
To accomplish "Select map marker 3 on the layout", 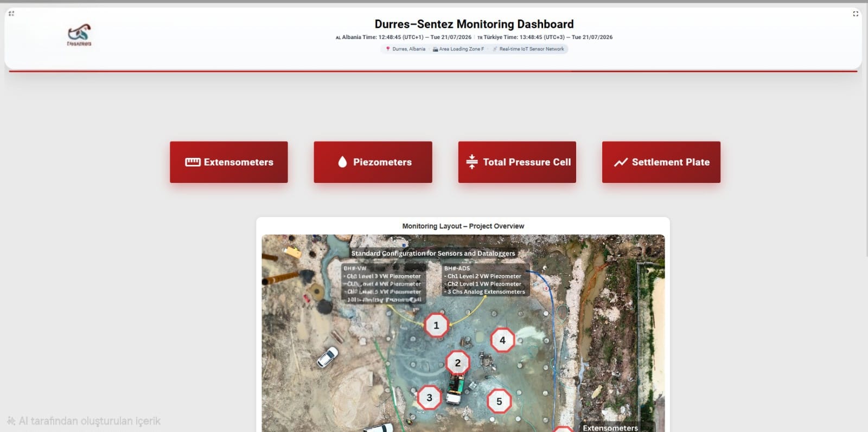I will coord(429,398).
